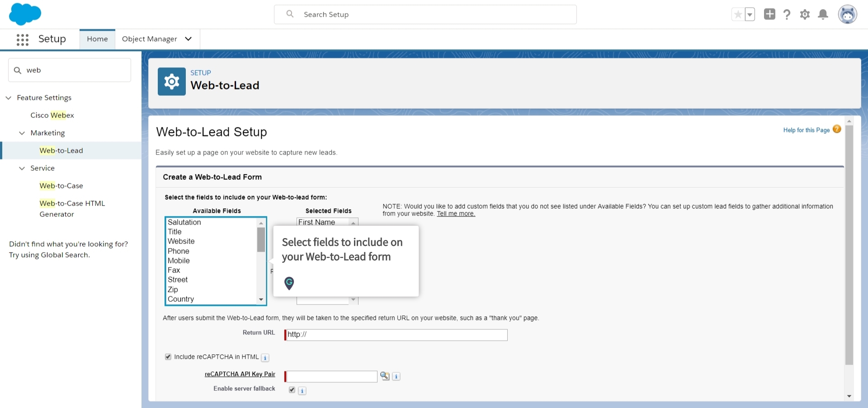Open your user avatar profile menu
The width and height of the screenshot is (868, 408).
click(x=848, y=14)
